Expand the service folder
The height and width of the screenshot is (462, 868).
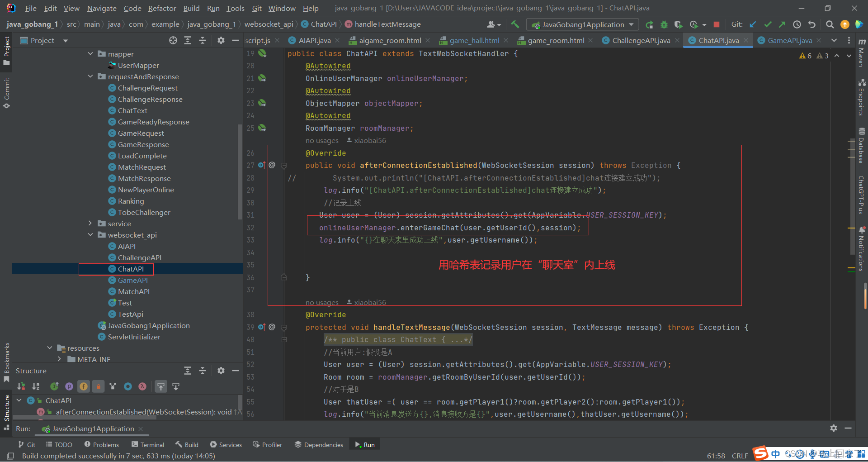(x=90, y=224)
